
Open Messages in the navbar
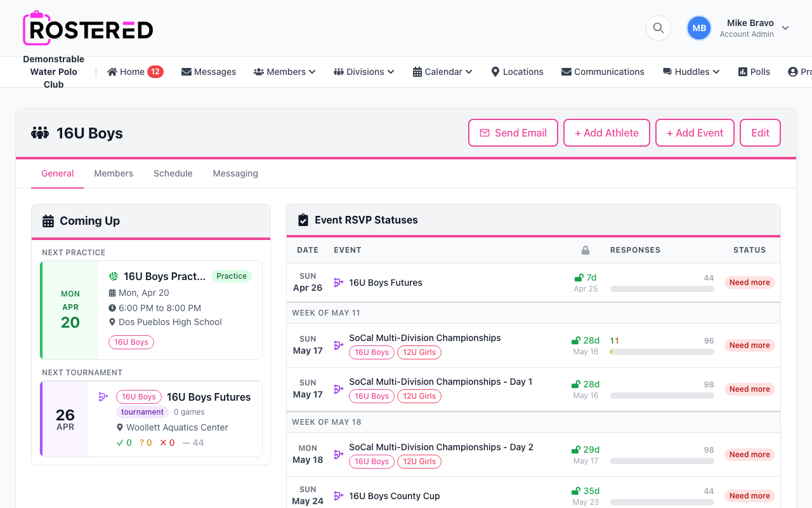pos(209,72)
